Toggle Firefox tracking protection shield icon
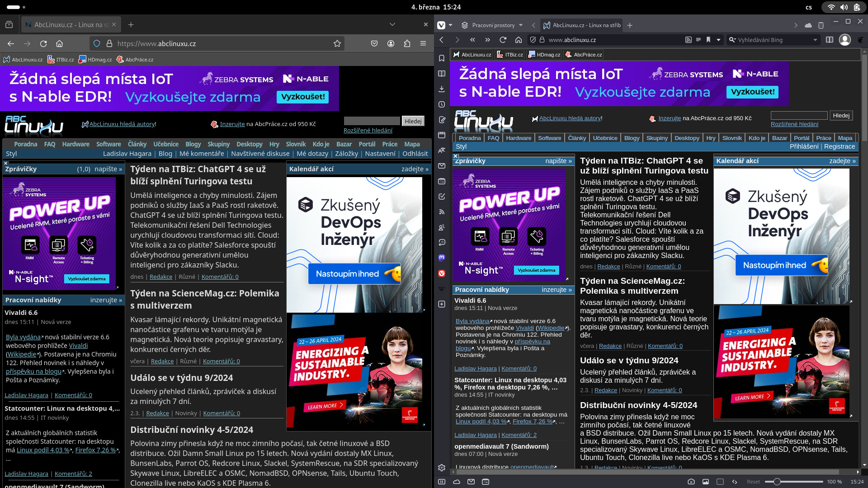This screenshot has width=868, height=488. click(96, 44)
